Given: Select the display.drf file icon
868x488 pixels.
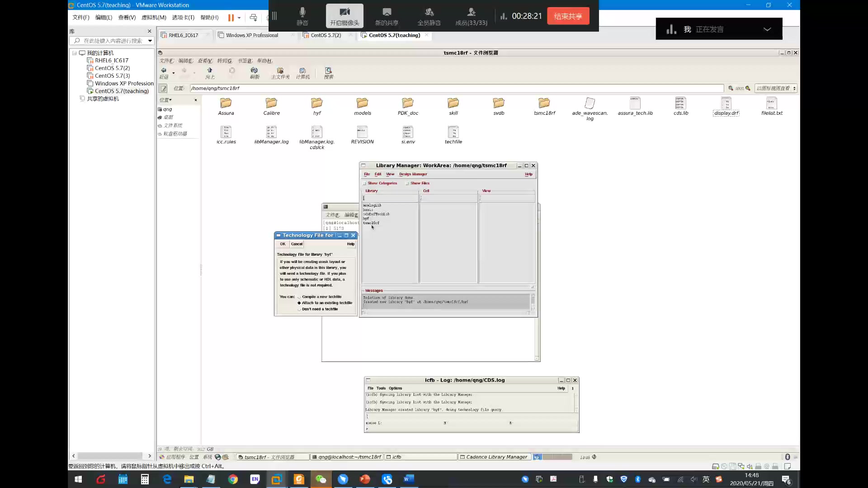Looking at the screenshot, I should [726, 107].
